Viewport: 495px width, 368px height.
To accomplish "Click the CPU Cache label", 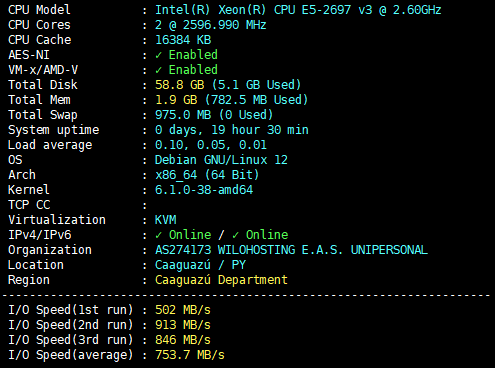I will coord(39,40).
